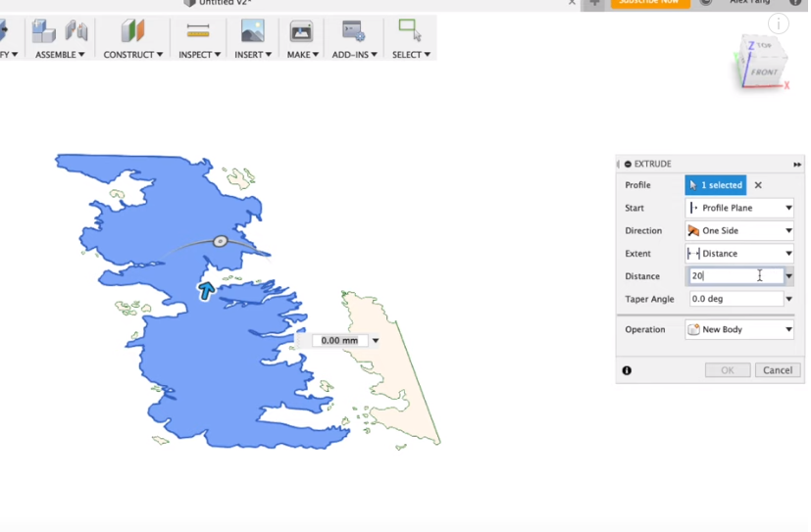Click the info icon at Extrude dialog bottom
The width and height of the screenshot is (811, 532).
(x=627, y=370)
